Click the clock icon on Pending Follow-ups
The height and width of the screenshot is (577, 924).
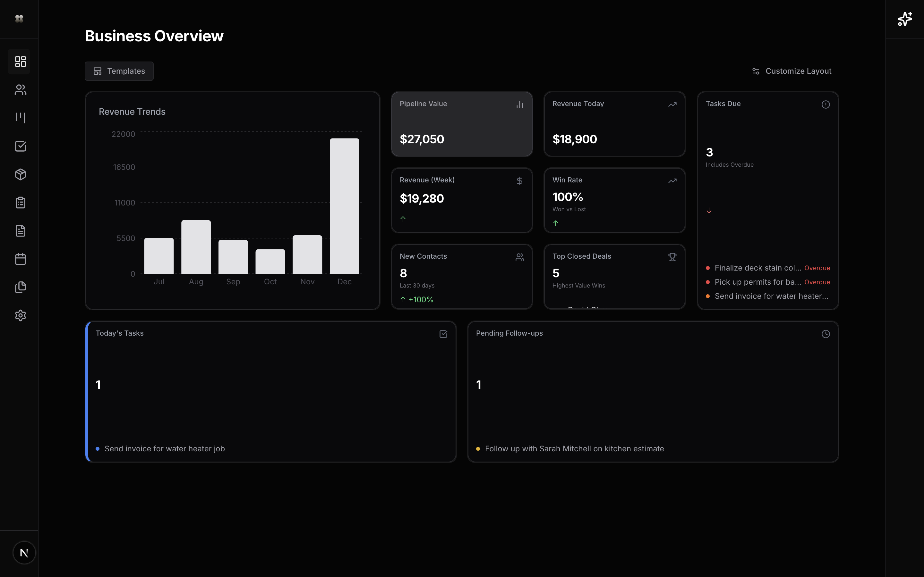point(826,333)
